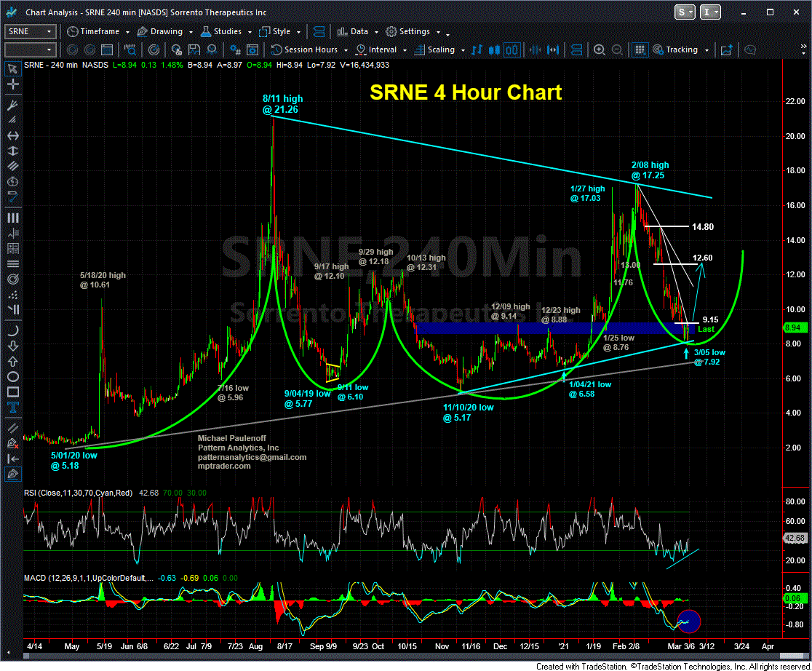Toggle the data tip grid button
The image size is (812, 671).
click(640, 50)
